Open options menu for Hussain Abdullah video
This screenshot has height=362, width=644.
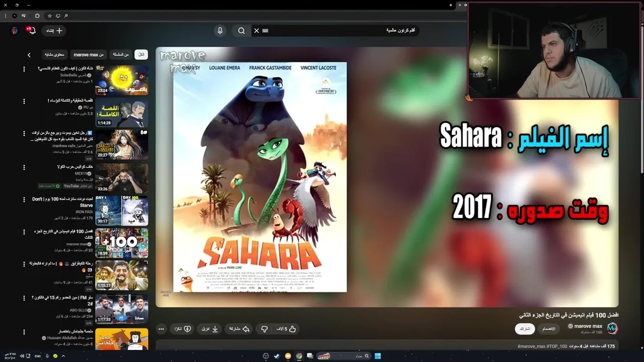[24, 332]
